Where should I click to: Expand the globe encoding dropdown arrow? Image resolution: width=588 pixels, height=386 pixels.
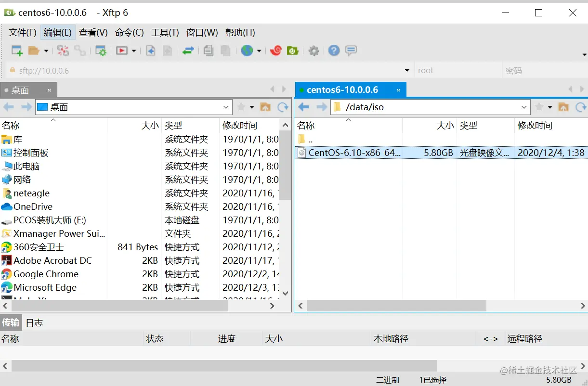259,51
